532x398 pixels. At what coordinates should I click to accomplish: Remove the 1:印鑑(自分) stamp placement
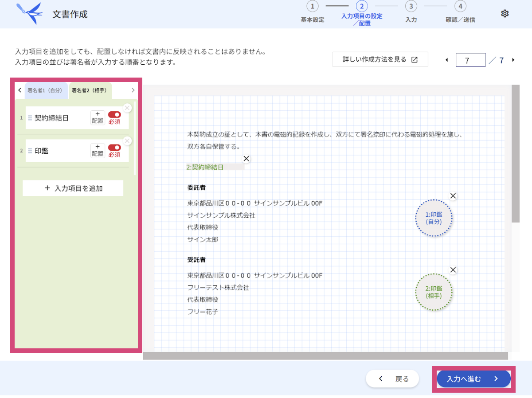(x=453, y=196)
